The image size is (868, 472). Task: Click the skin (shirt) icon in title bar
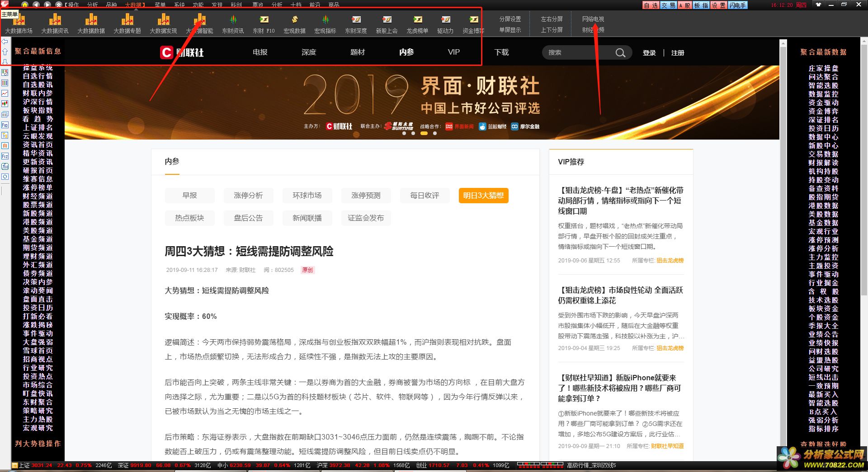click(x=818, y=5)
